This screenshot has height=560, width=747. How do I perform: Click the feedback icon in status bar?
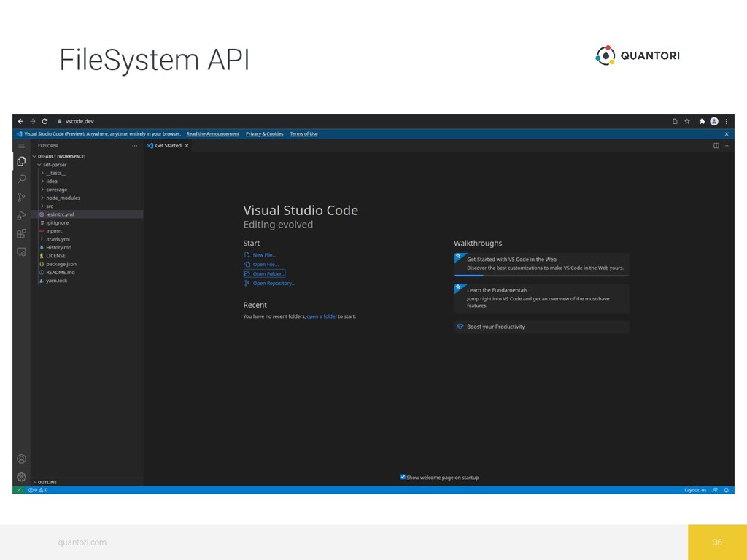715,490
